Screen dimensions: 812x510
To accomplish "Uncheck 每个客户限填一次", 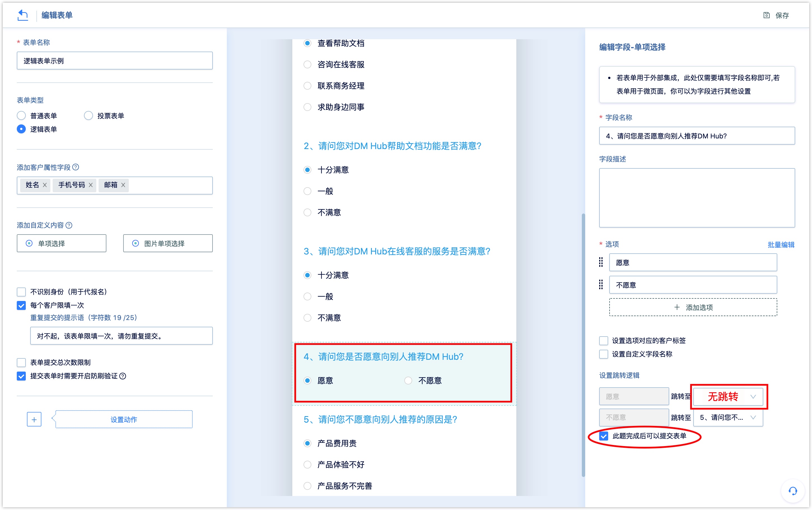I will click(x=21, y=305).
